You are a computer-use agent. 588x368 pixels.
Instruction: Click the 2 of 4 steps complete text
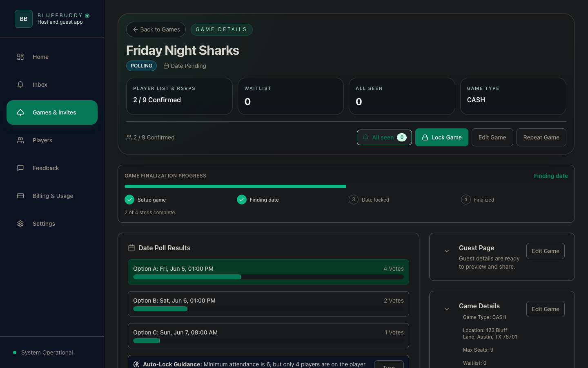point(150,213)
